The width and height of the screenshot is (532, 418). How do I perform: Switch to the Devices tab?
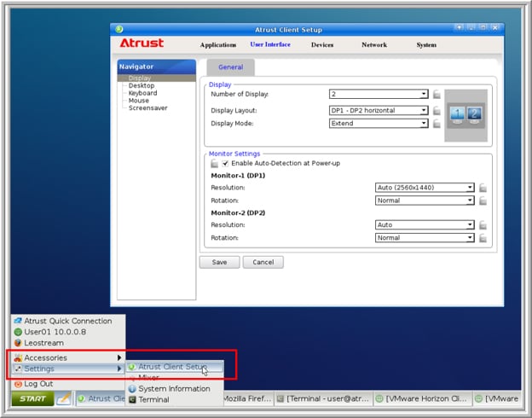pyautogui.click(x=322, y=45)
